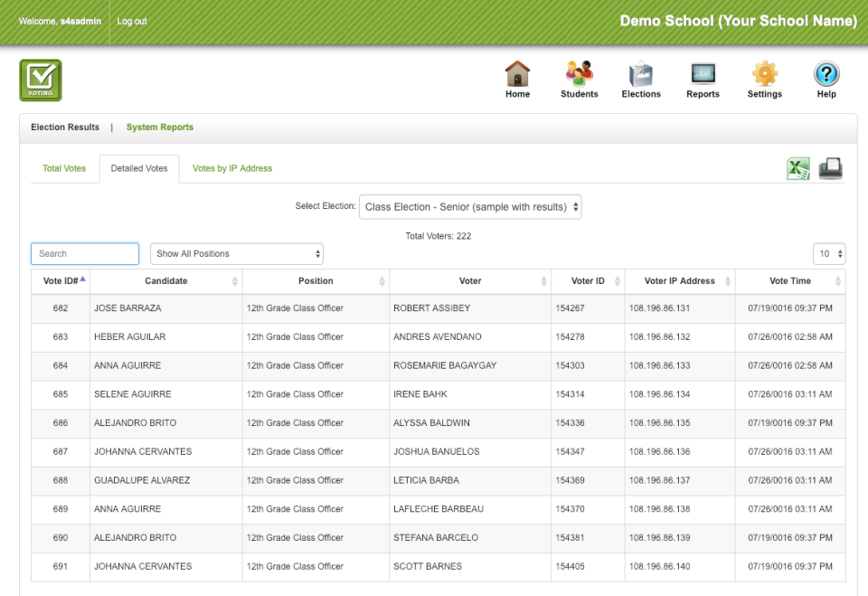Click voter STEFANA BARCELO cell
868x596 pixels.
coord(470,538)
